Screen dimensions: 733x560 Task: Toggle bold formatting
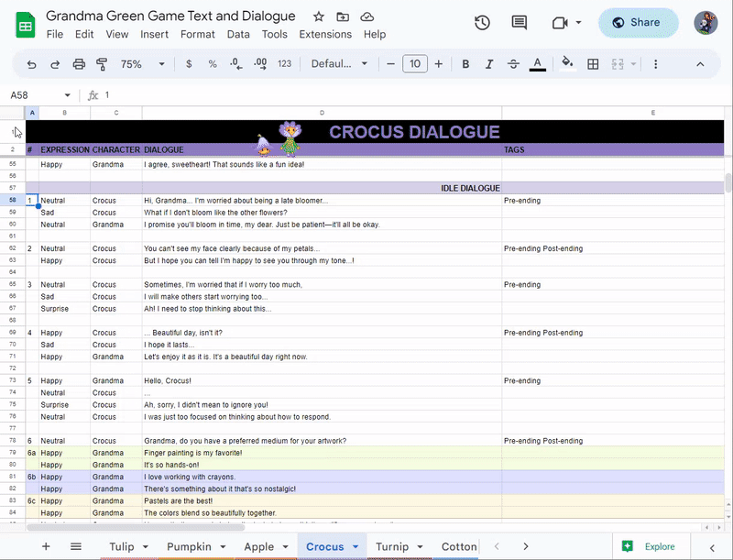[x=465, y=64]
